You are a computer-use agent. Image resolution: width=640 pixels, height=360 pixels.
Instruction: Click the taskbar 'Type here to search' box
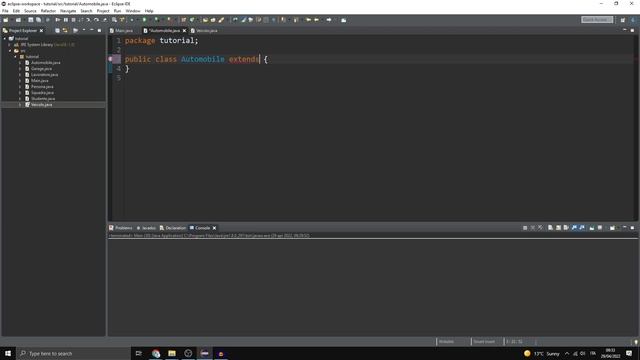73,353
